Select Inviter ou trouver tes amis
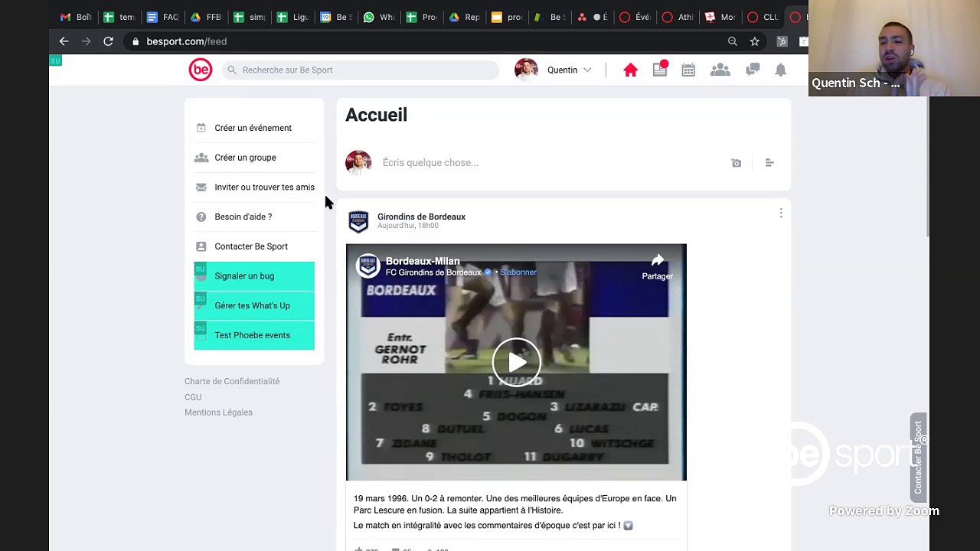This screenshot has height=551, width=980. coord(254,187)
